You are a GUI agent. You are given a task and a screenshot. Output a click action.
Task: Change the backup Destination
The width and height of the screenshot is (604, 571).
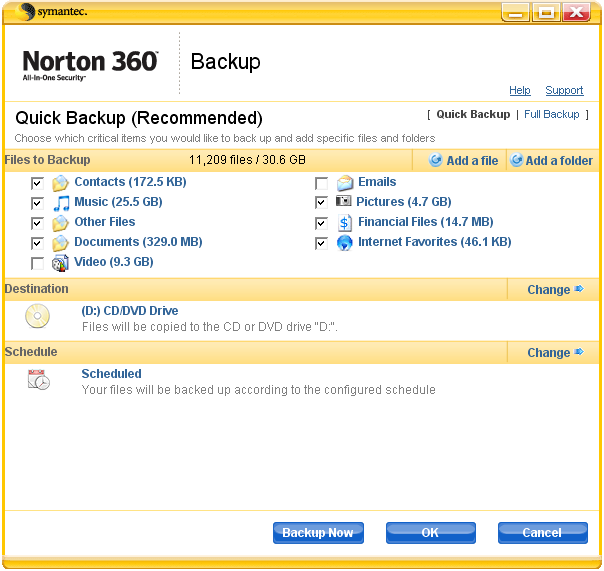(555, 289)
